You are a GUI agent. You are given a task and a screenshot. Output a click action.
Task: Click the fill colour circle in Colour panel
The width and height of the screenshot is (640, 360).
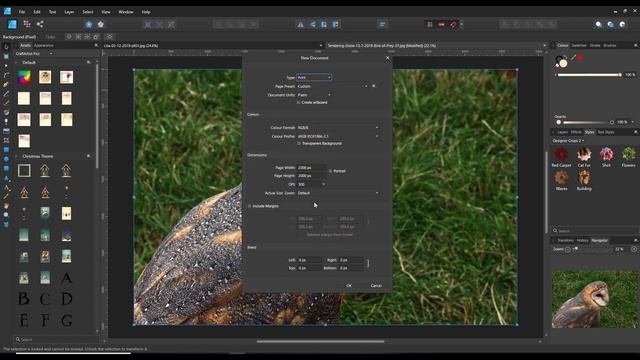(563, 63)
